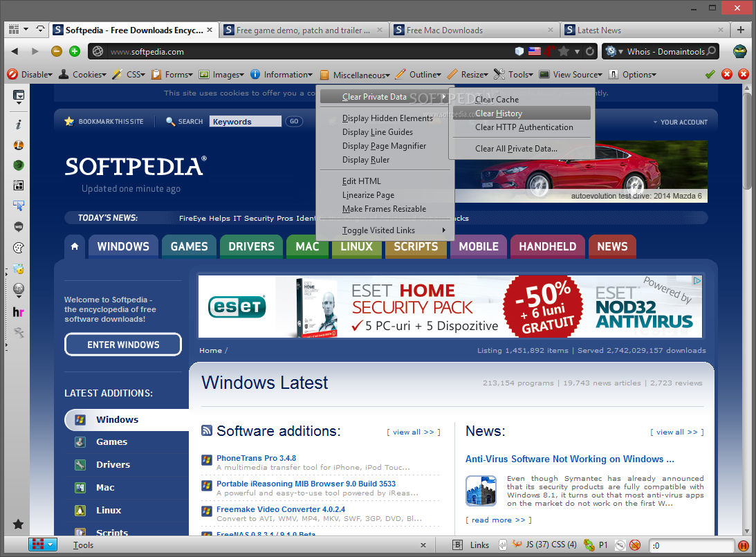
Task: Open the Images dropdown menu
Action: point(222,74)
